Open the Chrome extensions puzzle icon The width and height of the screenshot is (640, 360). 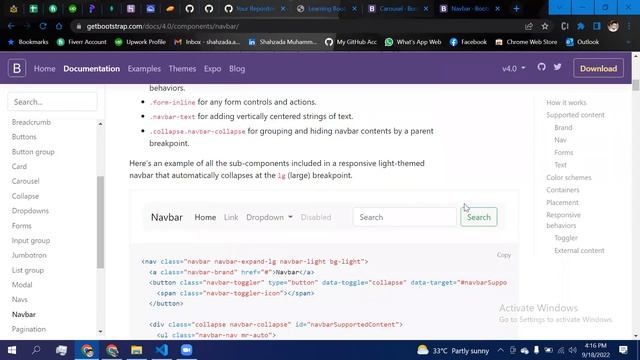coord(580,26)
